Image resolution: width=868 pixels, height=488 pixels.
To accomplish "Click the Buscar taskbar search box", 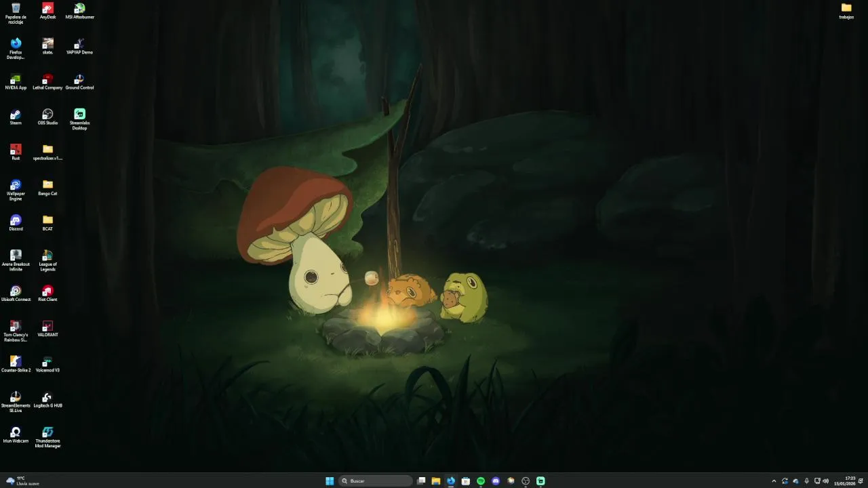I will [375, 481].
